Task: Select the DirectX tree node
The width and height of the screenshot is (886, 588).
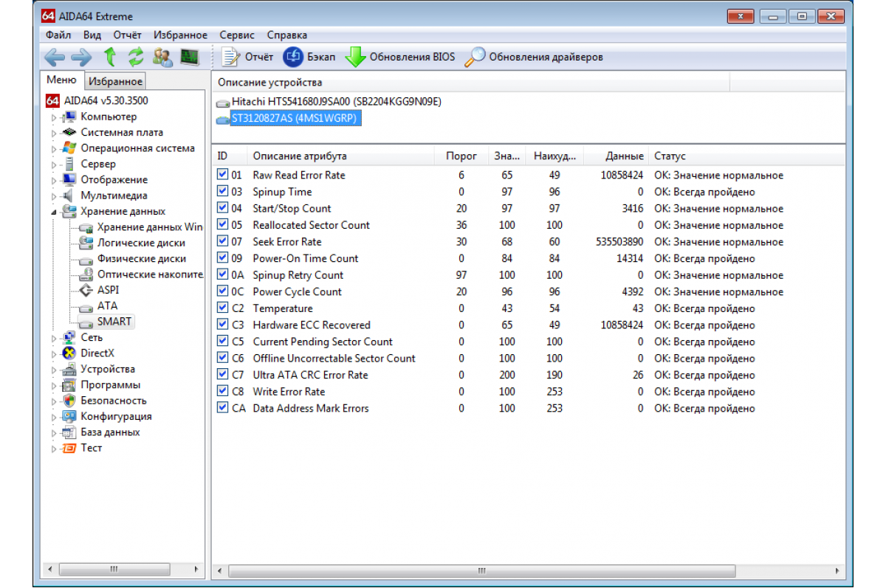Action: (x=97, y=353)
